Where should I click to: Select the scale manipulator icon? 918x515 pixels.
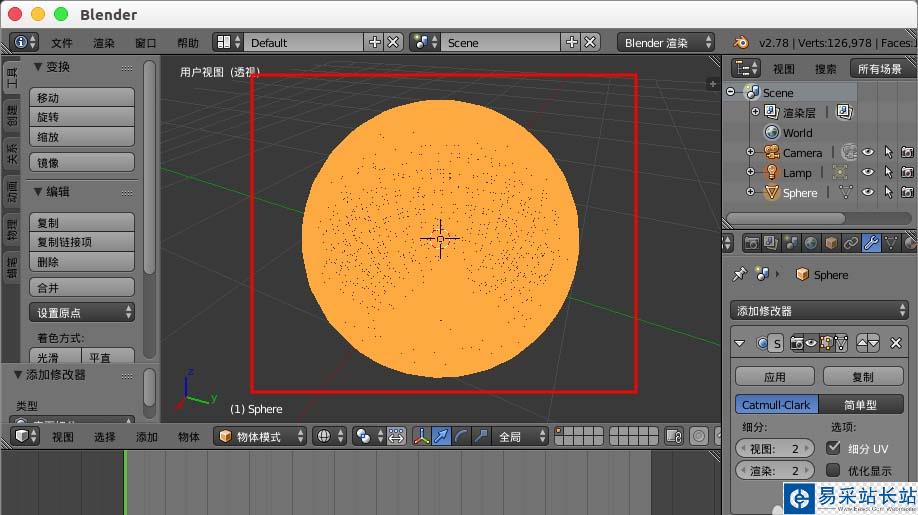[481, 436]
